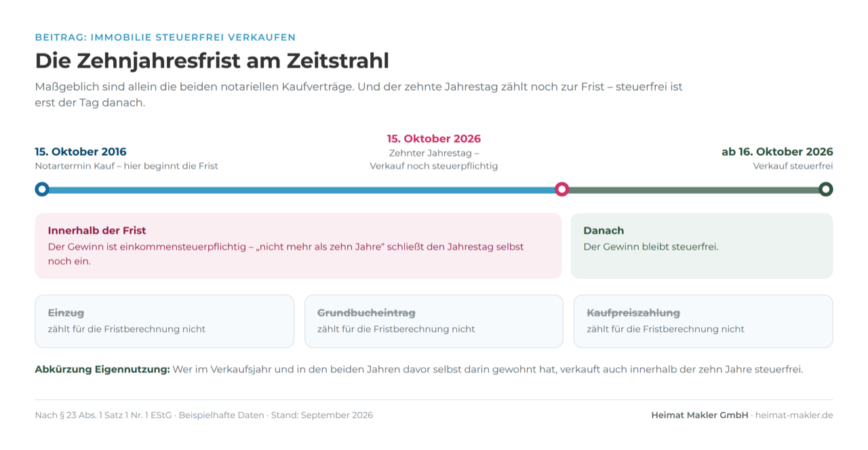This screenshot has width=868, height=450.
Task: Click the struck-through 'Kaufpreiszahlung' label
Action: point(633,312)
